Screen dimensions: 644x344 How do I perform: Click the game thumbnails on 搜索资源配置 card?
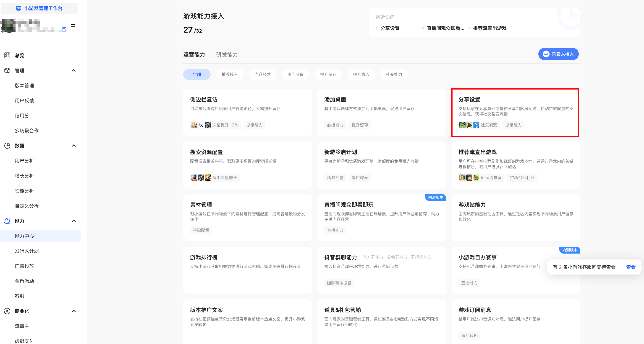pos(201,177)
